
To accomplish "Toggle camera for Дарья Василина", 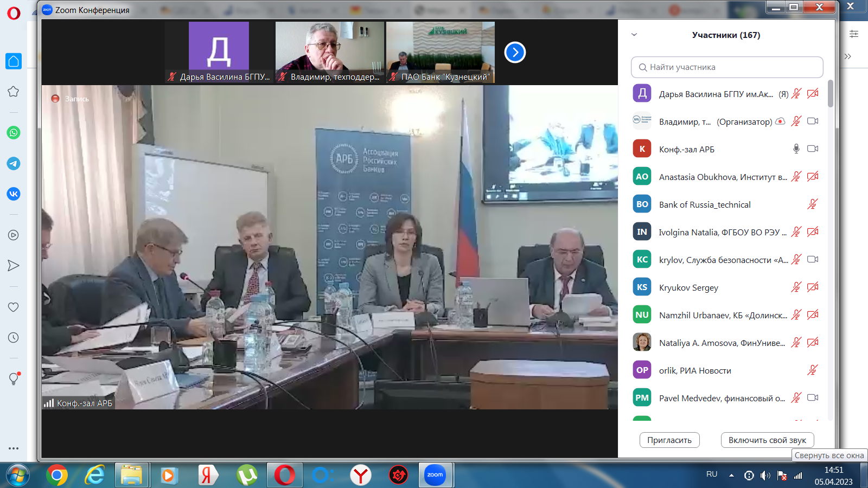I will coord(813,94).
